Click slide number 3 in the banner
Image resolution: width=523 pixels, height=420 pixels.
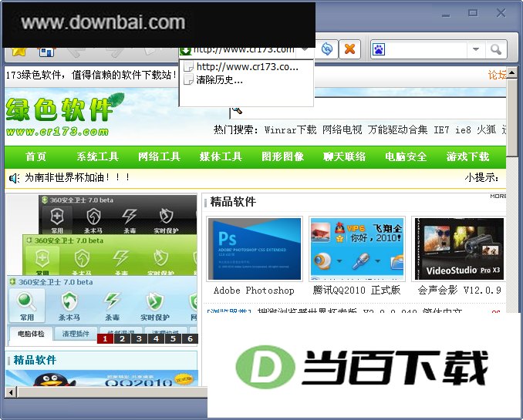click(139, 338)
